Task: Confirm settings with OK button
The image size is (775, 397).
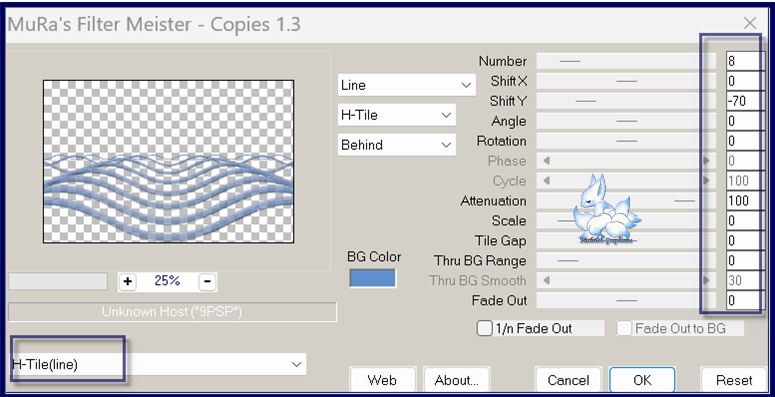Action: 642,380
